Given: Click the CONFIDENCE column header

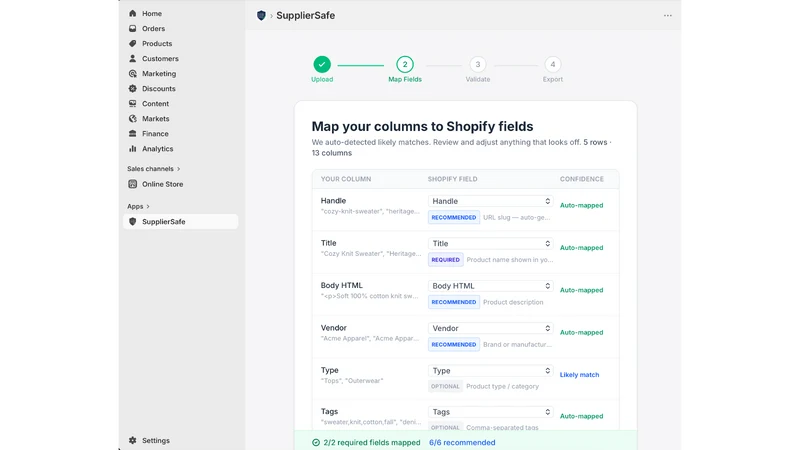Looking at the screenshot, I should pos(582,179).
